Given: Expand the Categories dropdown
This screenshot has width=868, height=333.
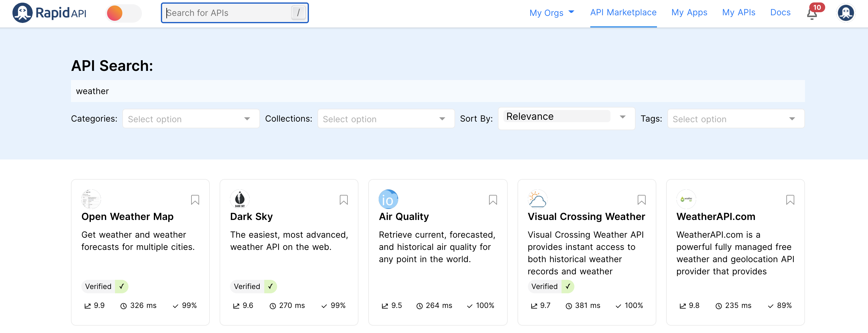Looking at the screenshot, I should [191, 119].
